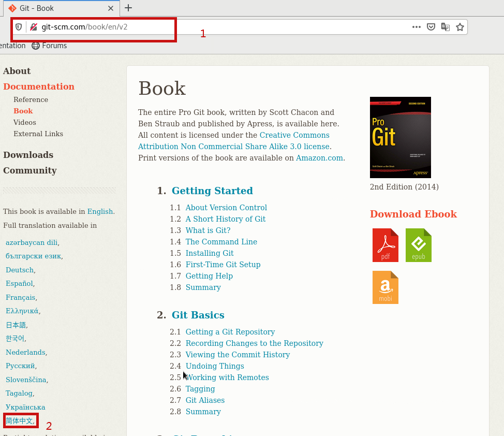Switch to 한국어 translation
Screen dimensions: 504x436
(15, 339)
